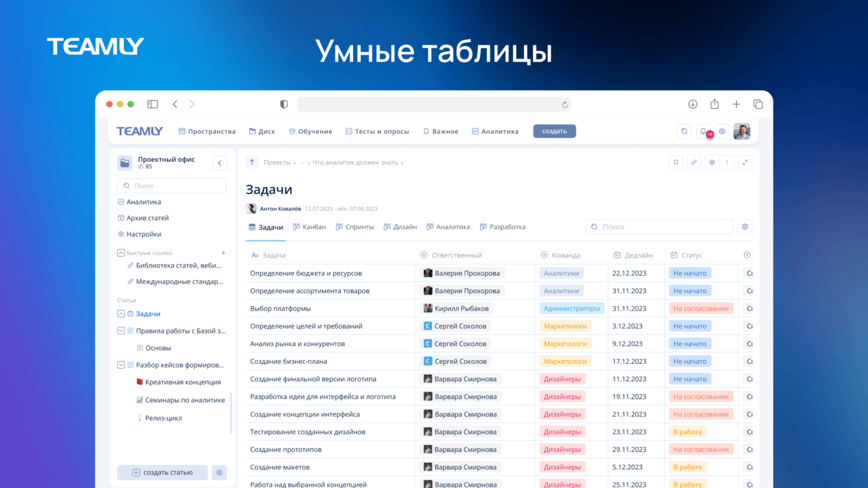Open table settings gear beside the search
Viewport: 868px width, 488px height.
(745, 227)
